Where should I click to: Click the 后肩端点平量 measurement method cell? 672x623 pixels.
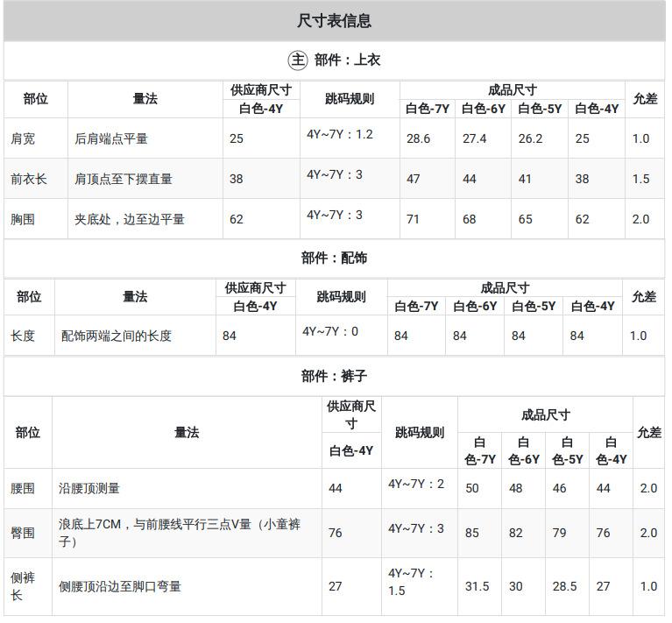pos(111,138)
